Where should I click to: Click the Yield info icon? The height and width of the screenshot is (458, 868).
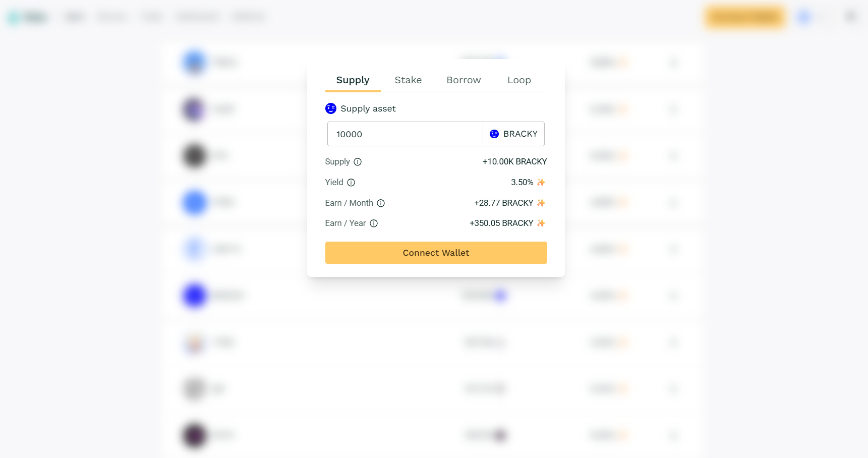tap(351, 183)
